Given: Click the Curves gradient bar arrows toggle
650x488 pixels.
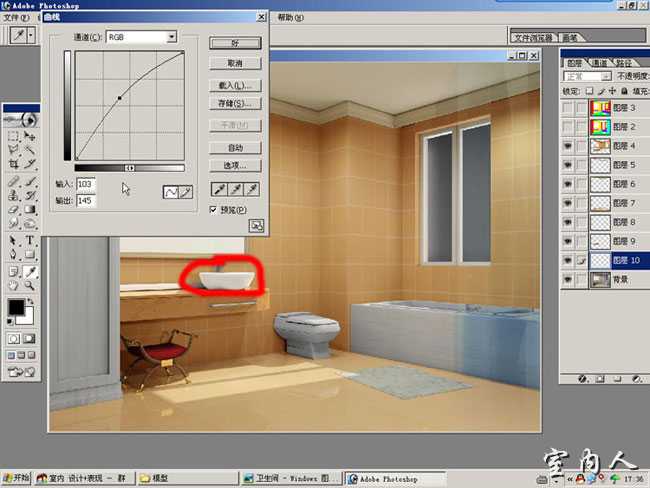Looking at the screenshot, I should 130,168.
